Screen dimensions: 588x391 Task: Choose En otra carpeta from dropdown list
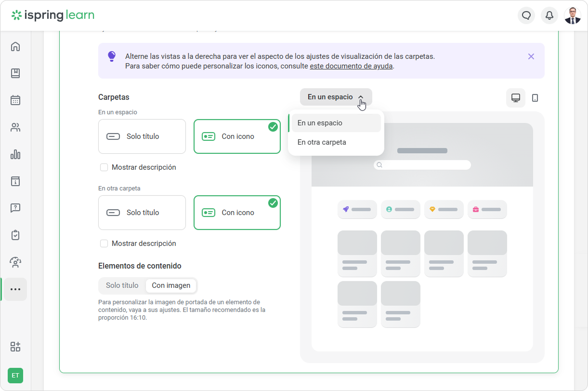coord(322,142)
